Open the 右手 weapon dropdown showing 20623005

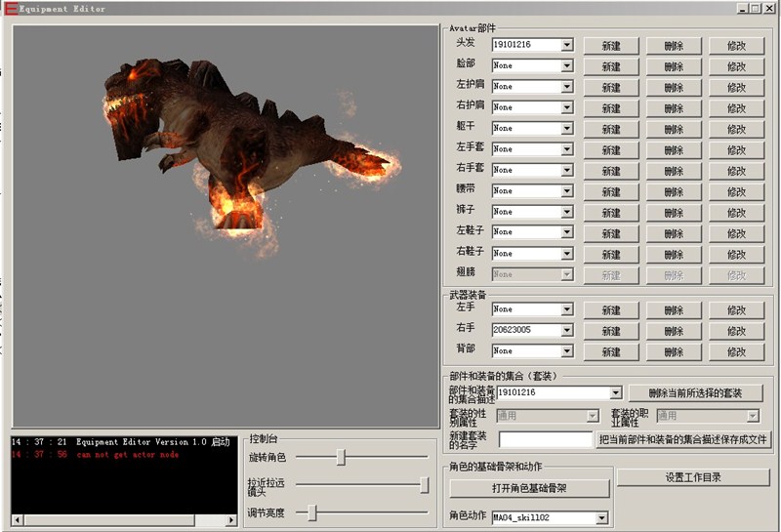[566, 330]
